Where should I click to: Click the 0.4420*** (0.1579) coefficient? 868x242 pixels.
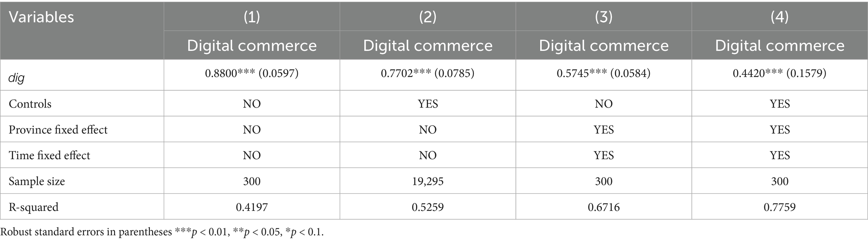pyautogui.click(x=779, y=74)
